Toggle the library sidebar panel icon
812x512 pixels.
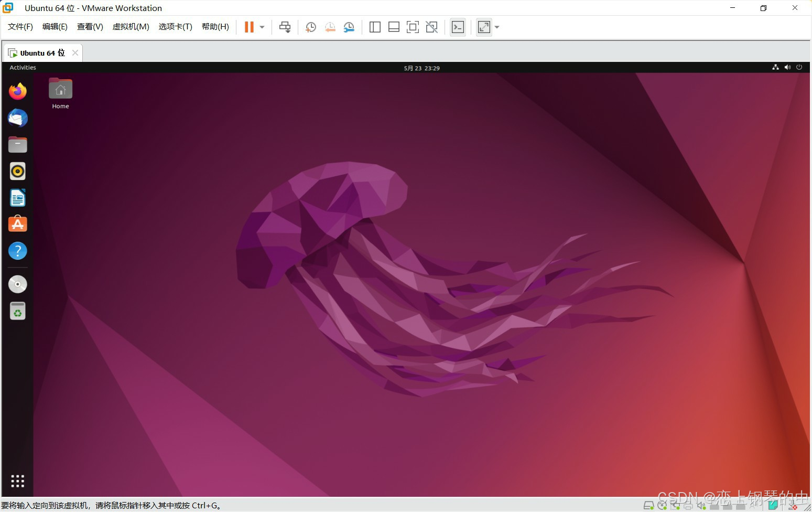375,27
